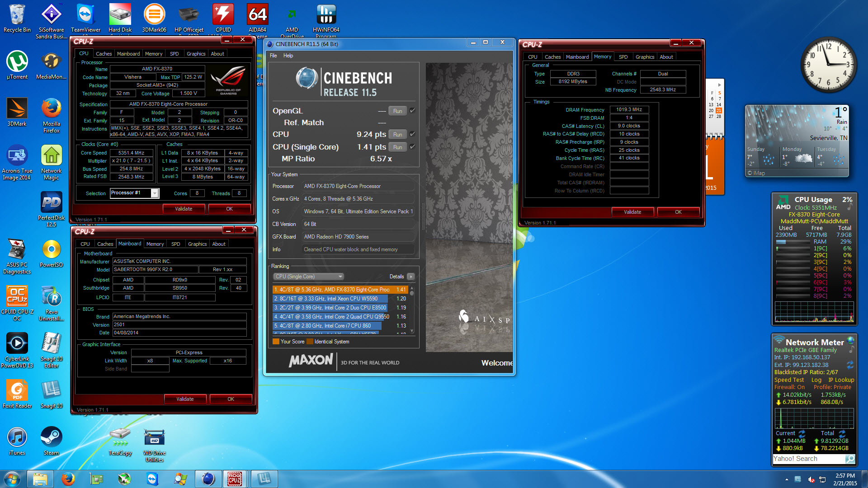Screen dimensions: 868x488
Task: Open About tab in bottom CPU-Z window
Action: [x=219, y=244]
